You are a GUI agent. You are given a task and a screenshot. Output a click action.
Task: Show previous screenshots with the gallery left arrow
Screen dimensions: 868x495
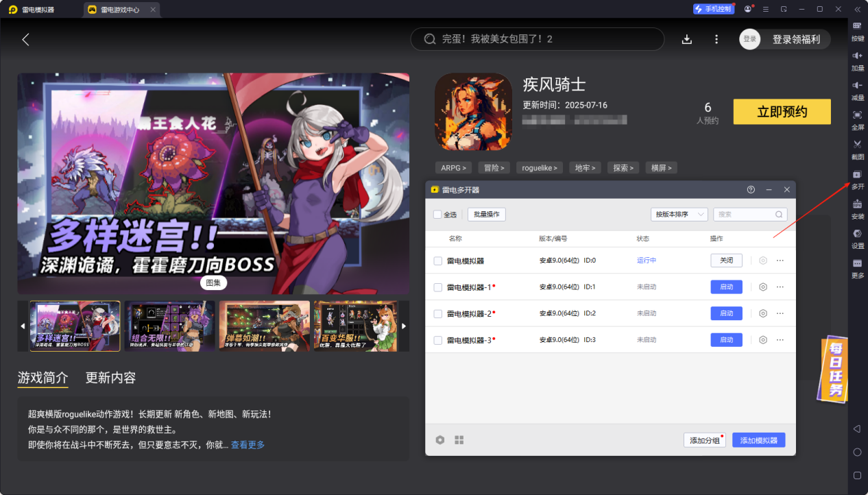pos(23,326)
